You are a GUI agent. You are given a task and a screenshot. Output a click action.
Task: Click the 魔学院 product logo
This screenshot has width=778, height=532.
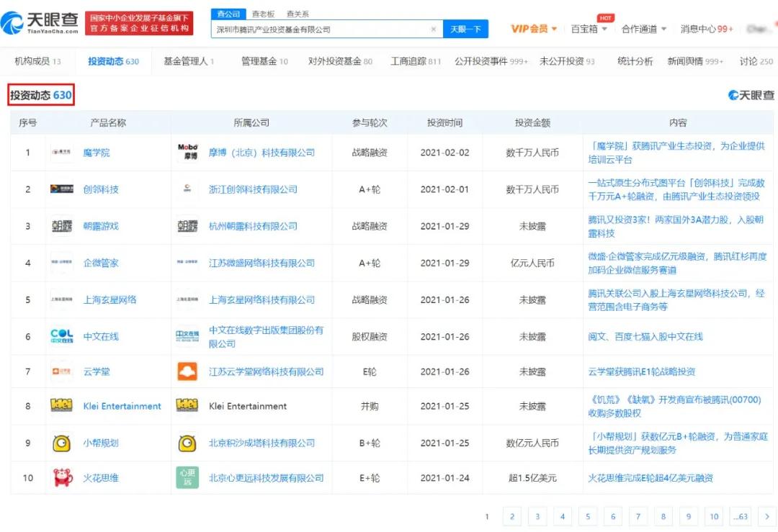[x=61, y=152]
